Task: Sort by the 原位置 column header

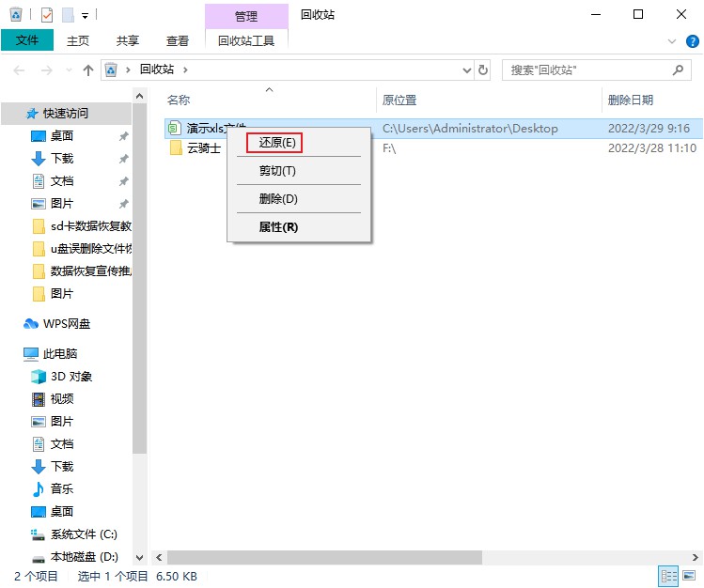Action: tap(399, 100)
